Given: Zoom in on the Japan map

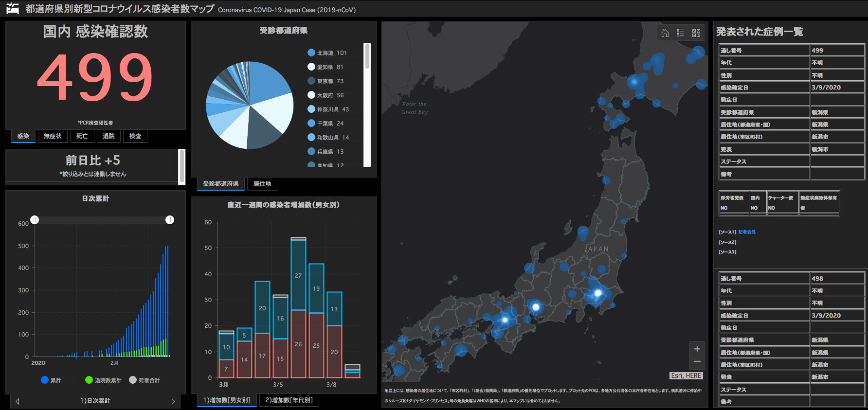Looking at the screenshot, I should pos(697,349).
